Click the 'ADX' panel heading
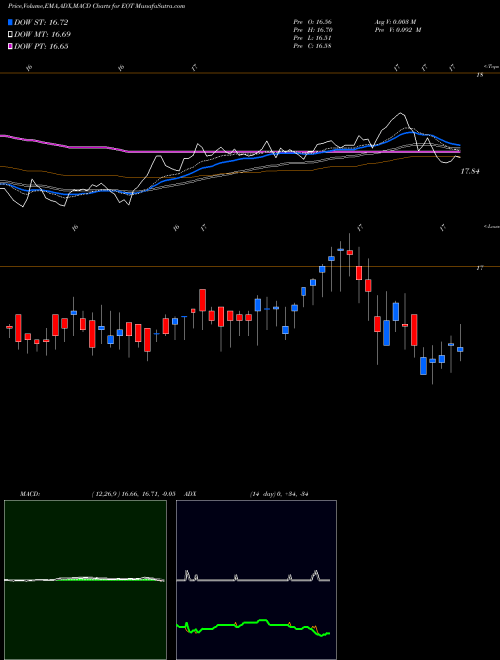 [191, 494]
